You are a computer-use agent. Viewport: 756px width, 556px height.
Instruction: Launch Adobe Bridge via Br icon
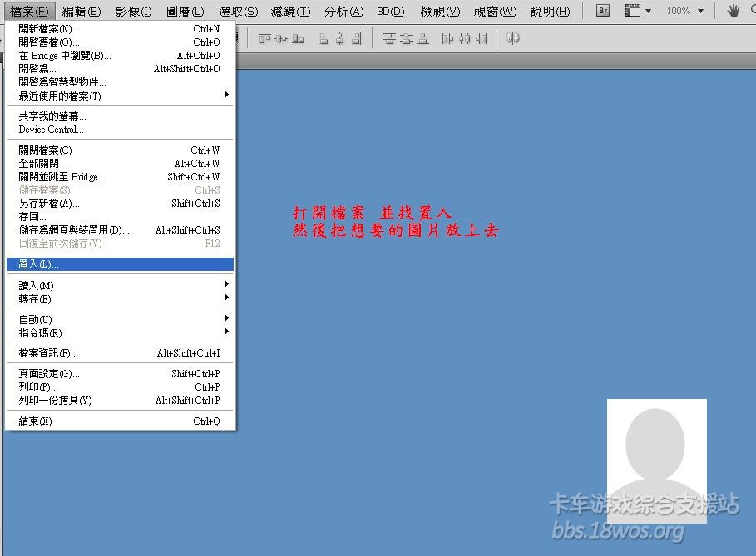pyautogui.click(x=603, y=11)
